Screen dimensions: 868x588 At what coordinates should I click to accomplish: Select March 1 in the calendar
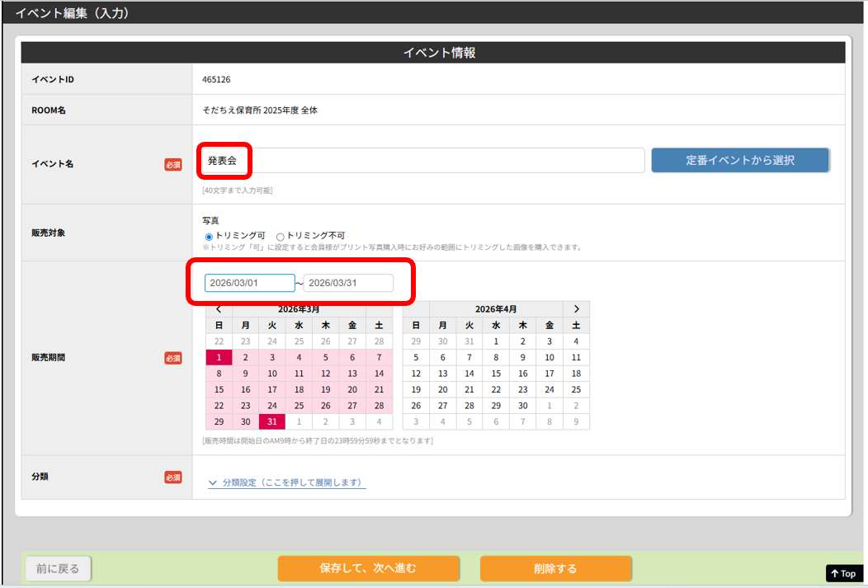[219, 357]
